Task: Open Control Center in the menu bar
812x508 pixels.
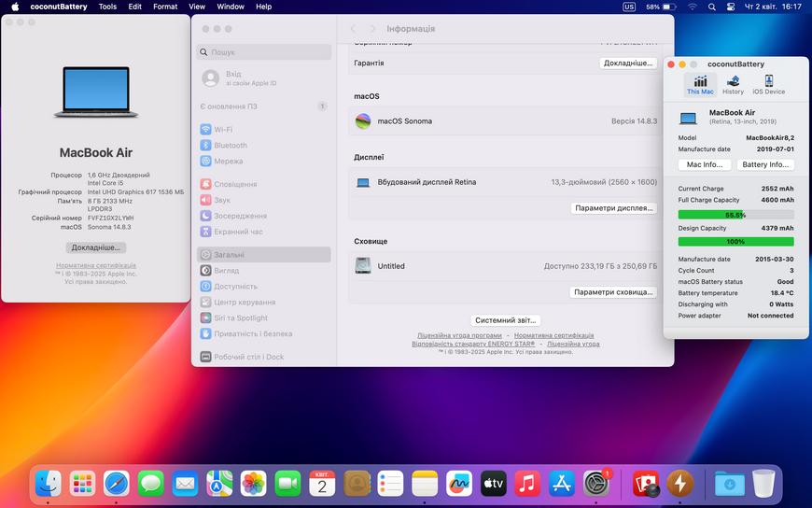Action: point(730,7)
